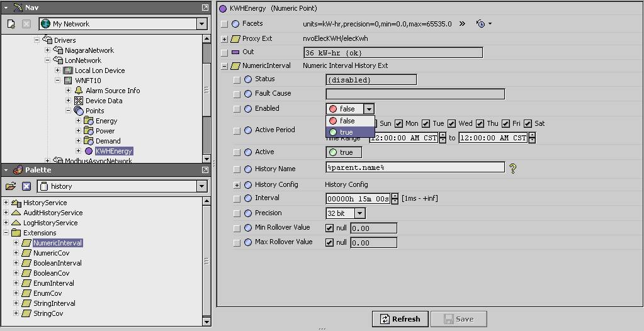Screen dimensions: 644x331
Task: Click the Refresh button
Action: (400, 319)
